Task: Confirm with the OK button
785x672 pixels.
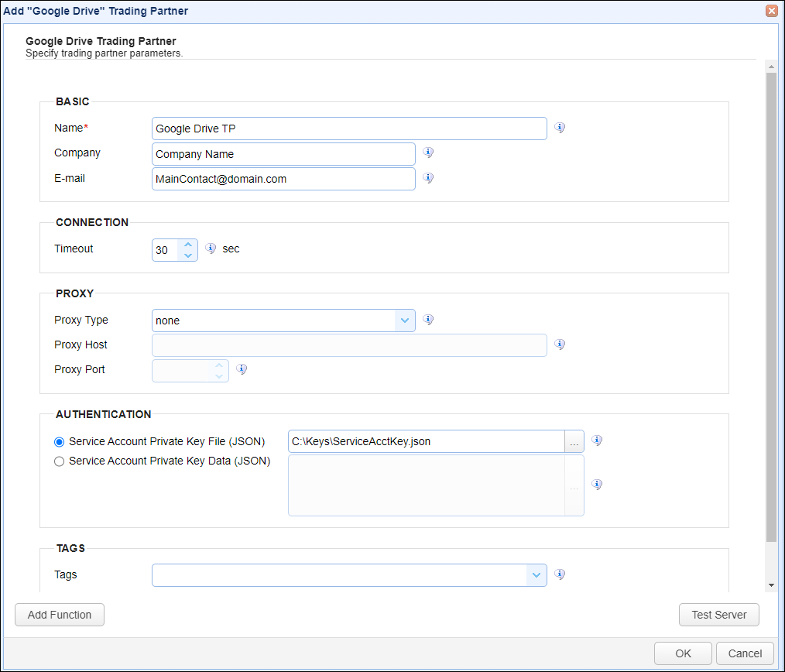Action: click(x=683, y=653)
